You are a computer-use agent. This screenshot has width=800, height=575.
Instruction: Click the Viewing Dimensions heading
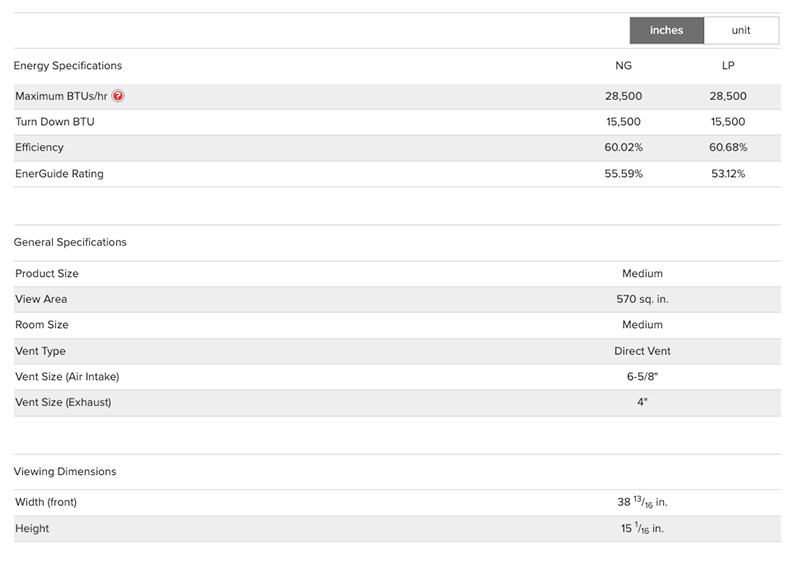[x=65, y=471]
